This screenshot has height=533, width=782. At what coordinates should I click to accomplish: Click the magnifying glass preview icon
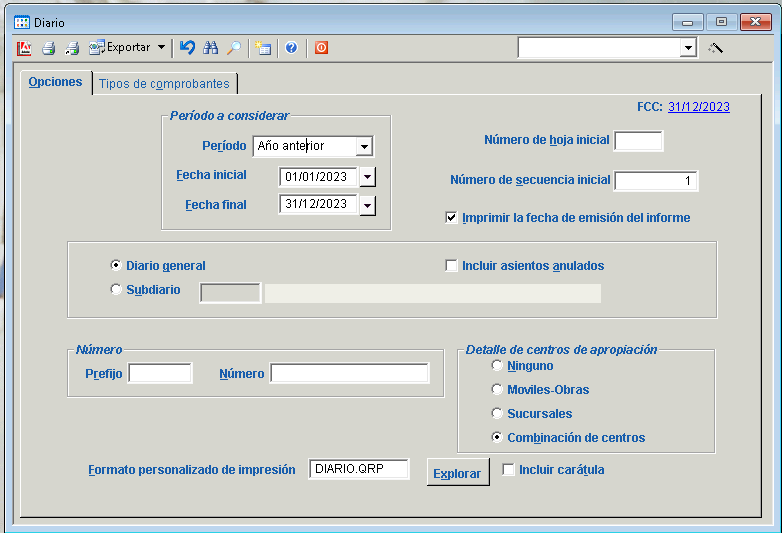(234, 47)
